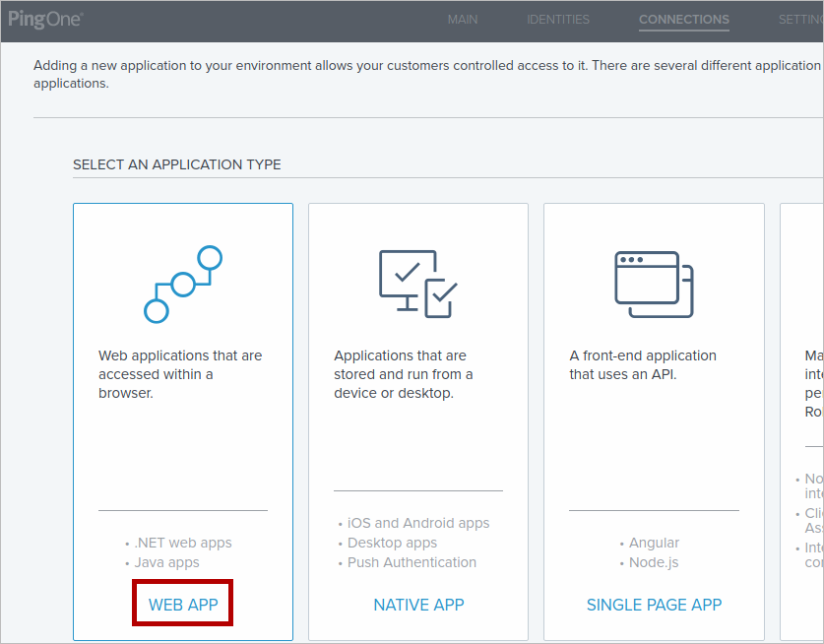Switch to the IDENTITIES tab

click(558, 20)
